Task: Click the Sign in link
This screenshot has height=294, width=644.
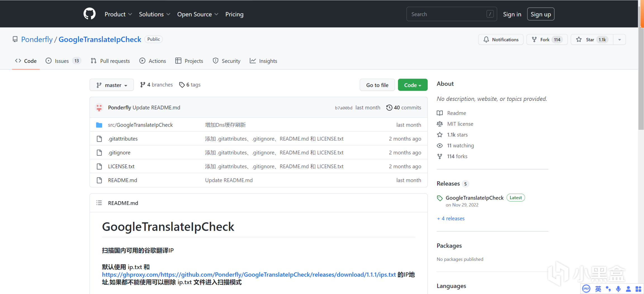Action: pos(512,14)
